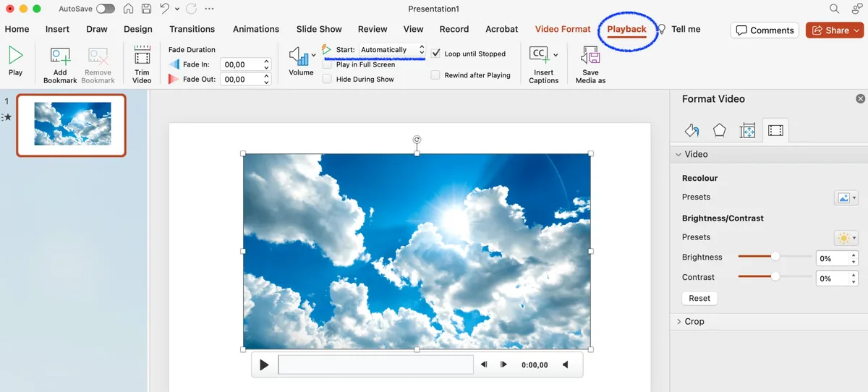Image resolution: width=868 pixels, height=392 pixels.
Task: Click the Reset button
Action: pos(699,298)
